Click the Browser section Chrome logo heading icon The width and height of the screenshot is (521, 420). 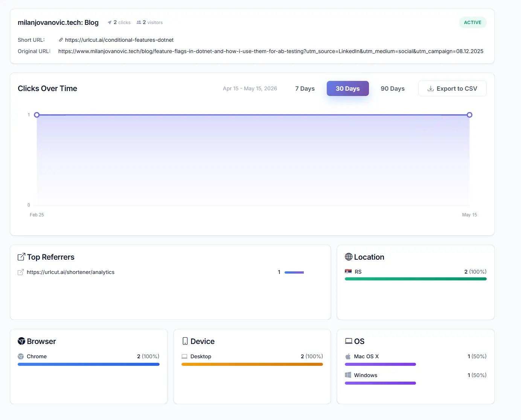point(21,341)
